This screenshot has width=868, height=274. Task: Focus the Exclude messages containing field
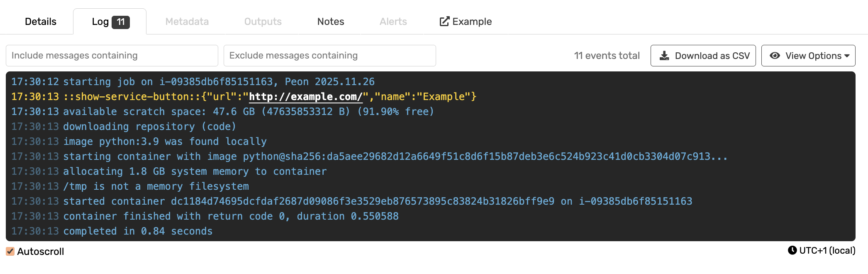[x=330, y=56]
